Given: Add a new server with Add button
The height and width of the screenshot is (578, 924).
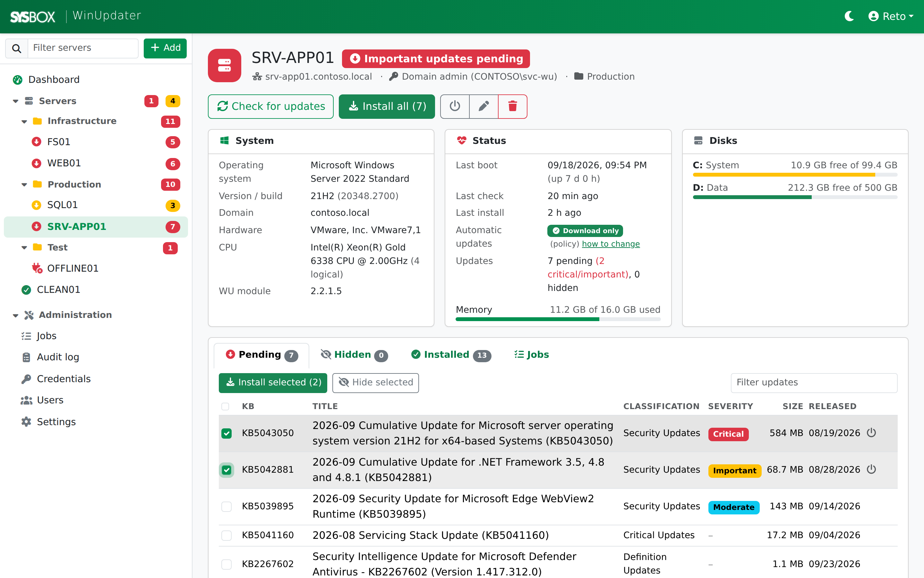Looking at the screenshot, I should (165, 48).
